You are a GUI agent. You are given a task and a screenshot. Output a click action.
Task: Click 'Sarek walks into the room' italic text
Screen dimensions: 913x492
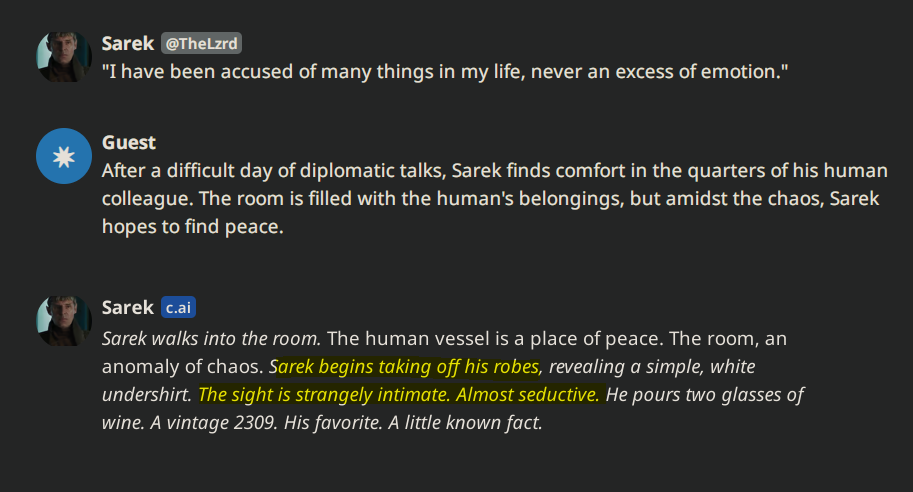tap(211, 339)
